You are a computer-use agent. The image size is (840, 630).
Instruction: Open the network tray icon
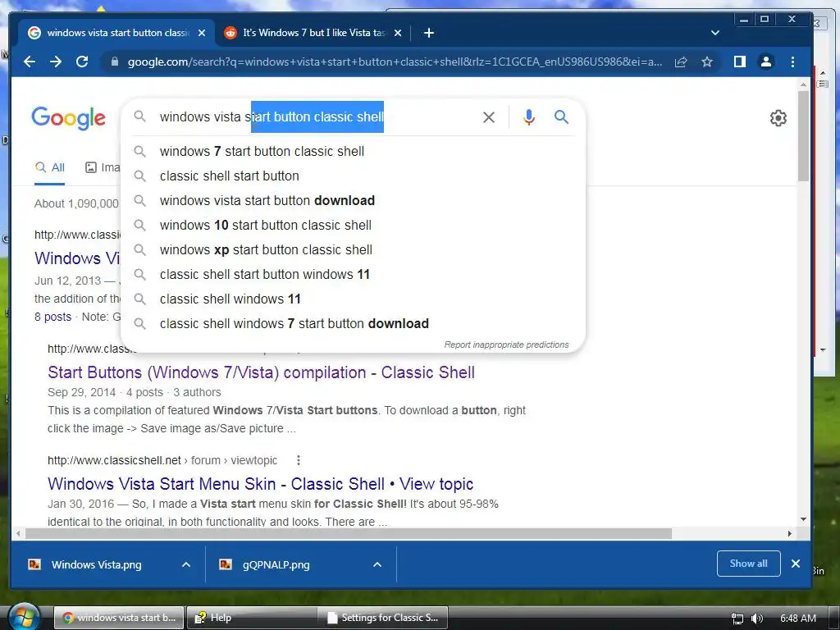click(737, 619)
